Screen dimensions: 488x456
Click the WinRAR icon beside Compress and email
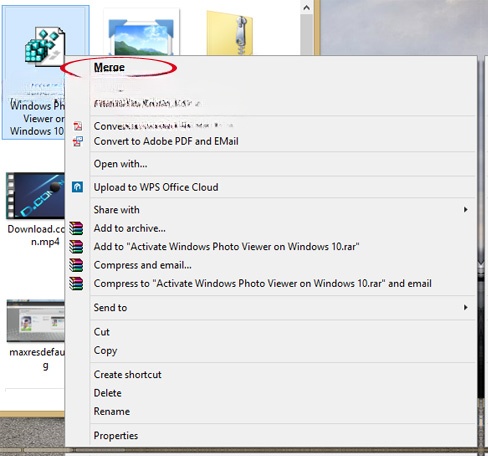point(76,265)
